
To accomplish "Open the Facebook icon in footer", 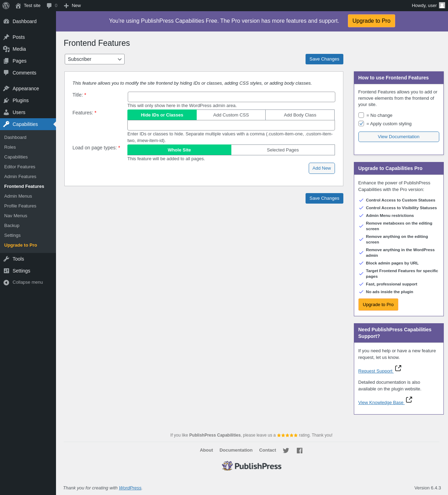I will click(x=300, y=451).
